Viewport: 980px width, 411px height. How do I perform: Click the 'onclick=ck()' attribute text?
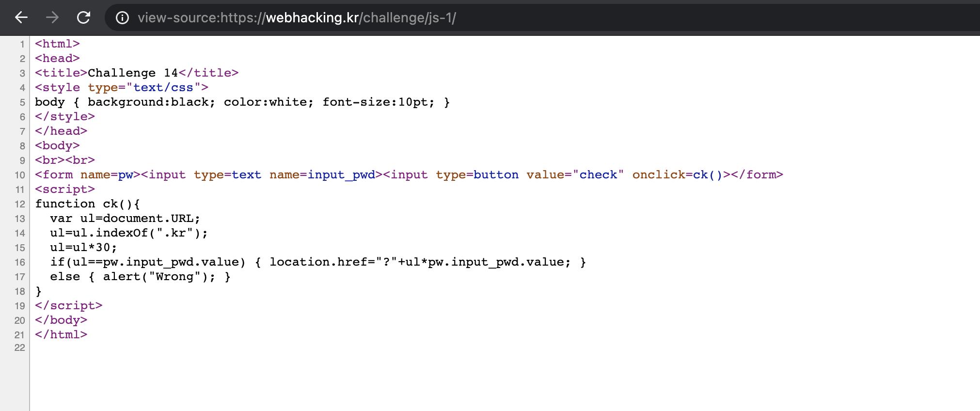click(678, 174)
